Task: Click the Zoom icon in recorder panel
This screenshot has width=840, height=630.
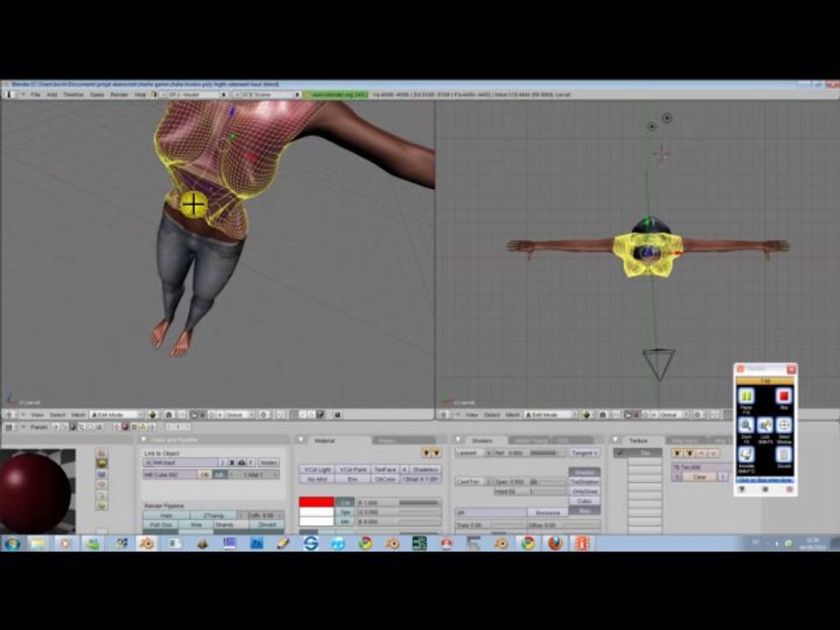Action: tap(745, 425)
